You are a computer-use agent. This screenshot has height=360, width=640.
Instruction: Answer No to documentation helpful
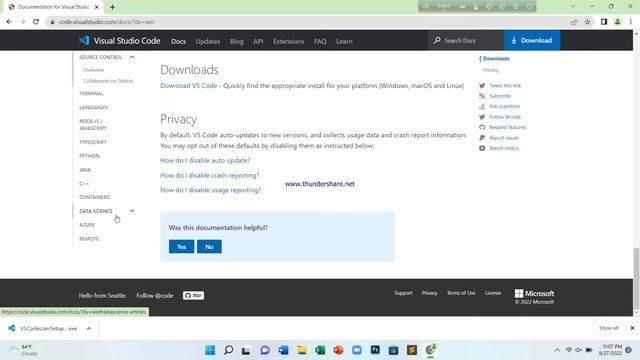[209, 247]
